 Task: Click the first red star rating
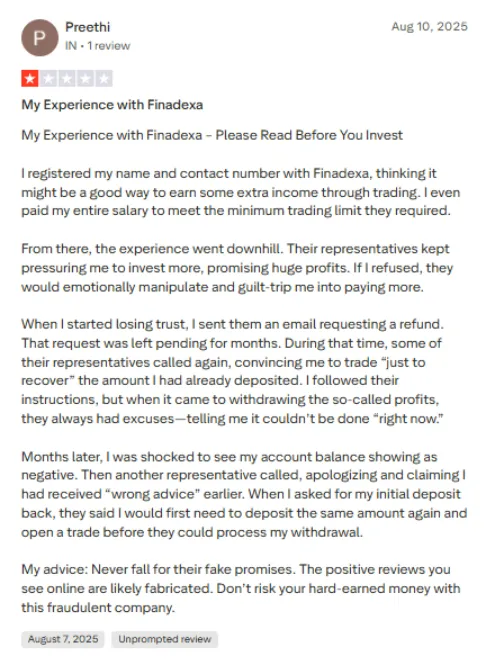tap(30, 78)
